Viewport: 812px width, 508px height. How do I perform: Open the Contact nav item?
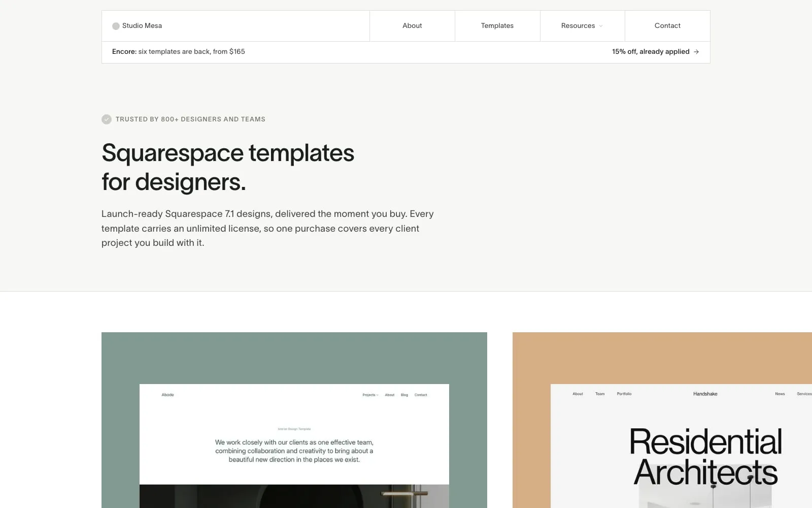[667, 26]
